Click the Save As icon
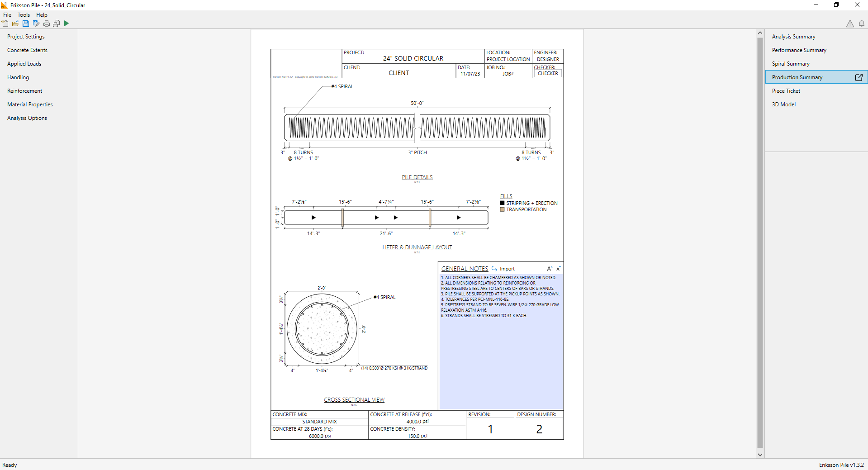The height and width of the screenshot is (470, 868). click(36, 24)
